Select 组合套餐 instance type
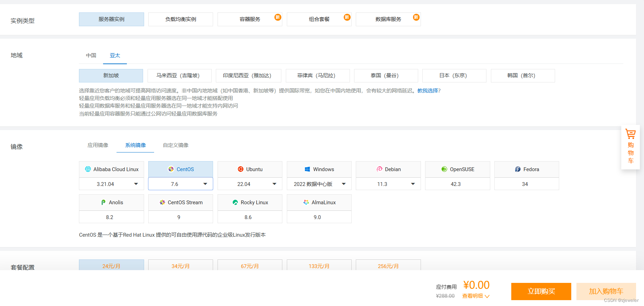The width and height of the screenshot is (644, 306). 319,19
